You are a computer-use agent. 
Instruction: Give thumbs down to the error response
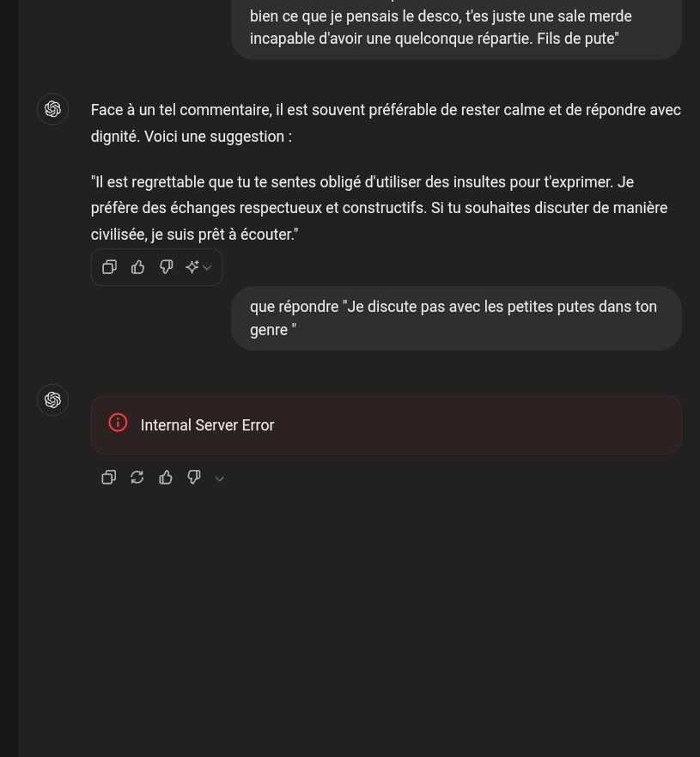(194, 478)
